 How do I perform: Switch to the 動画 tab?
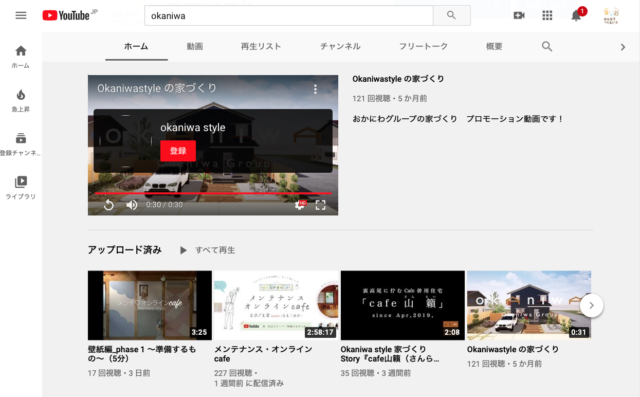coord(195,47)
